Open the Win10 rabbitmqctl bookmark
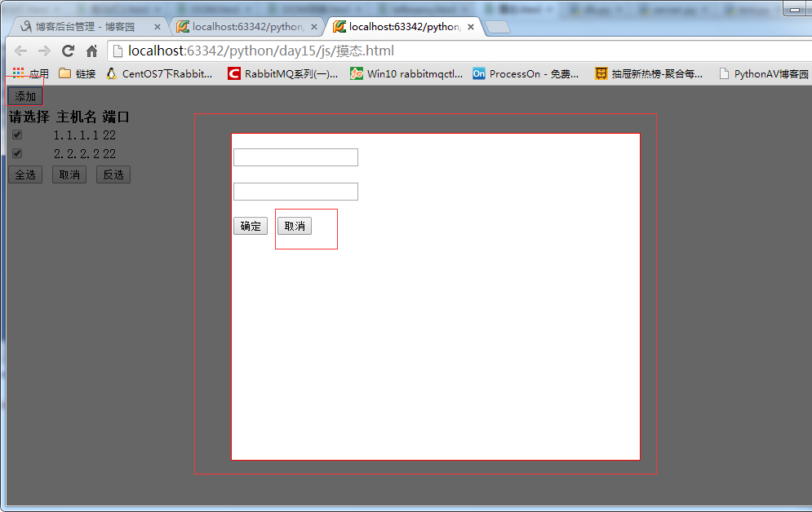This screenshot has width=812, height=512. pos(406,73)
